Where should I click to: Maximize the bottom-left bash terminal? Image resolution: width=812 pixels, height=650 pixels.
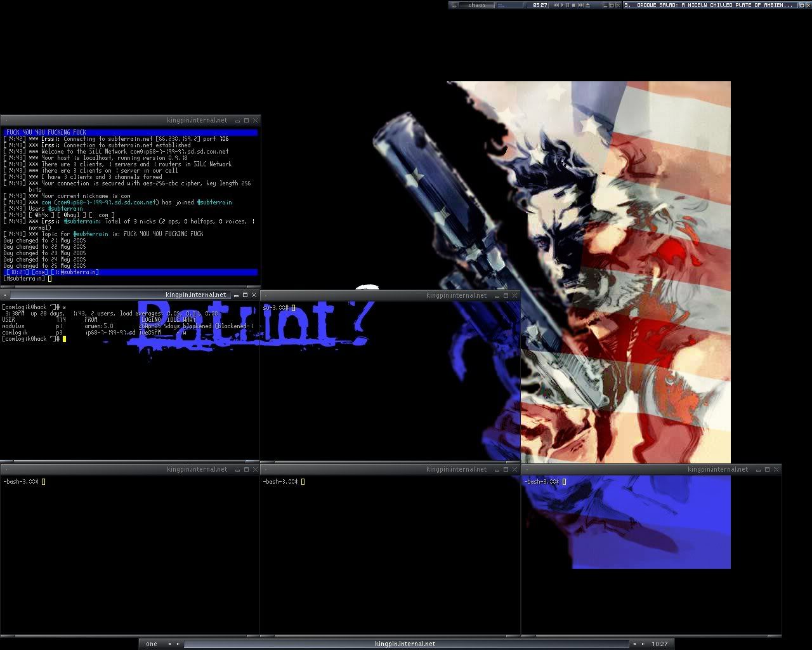(246, 470)
